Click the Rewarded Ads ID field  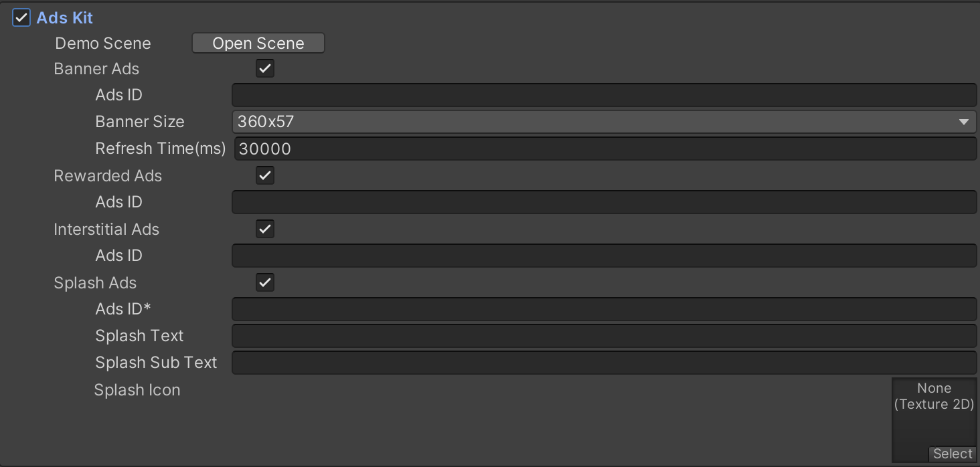(604, 202)
